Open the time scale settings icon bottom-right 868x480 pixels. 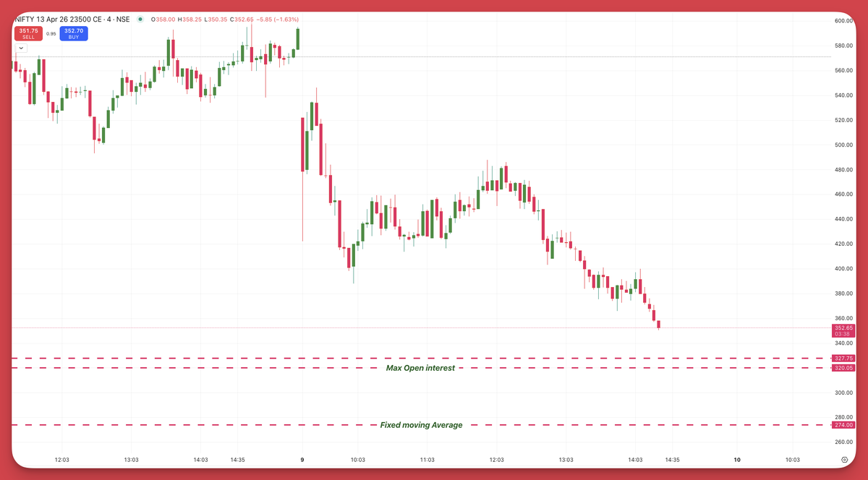844,460
